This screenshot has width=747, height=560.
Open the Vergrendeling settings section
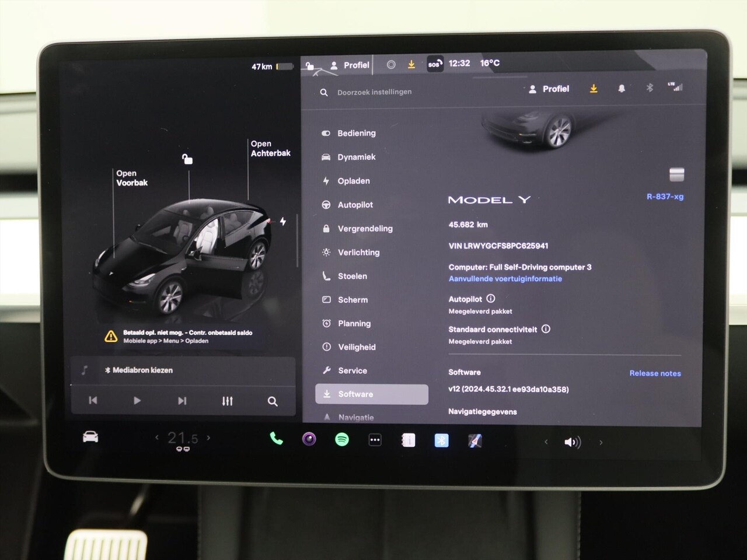point(365,229)
